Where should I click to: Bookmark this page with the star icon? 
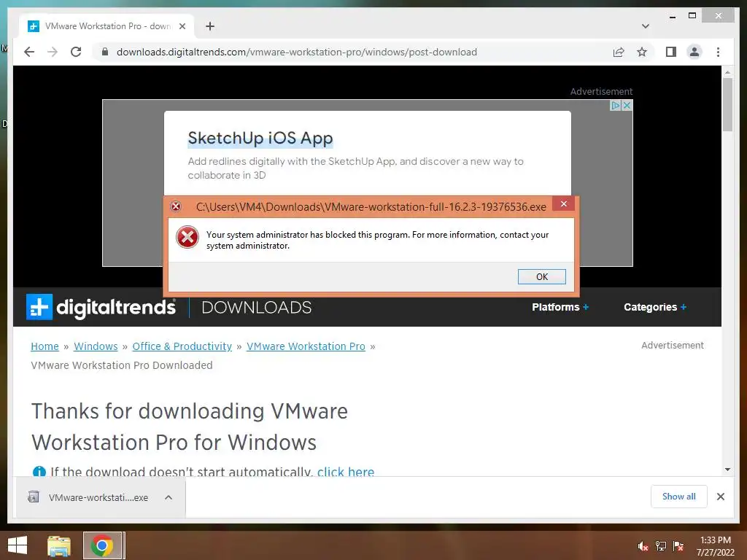[642, 52]
